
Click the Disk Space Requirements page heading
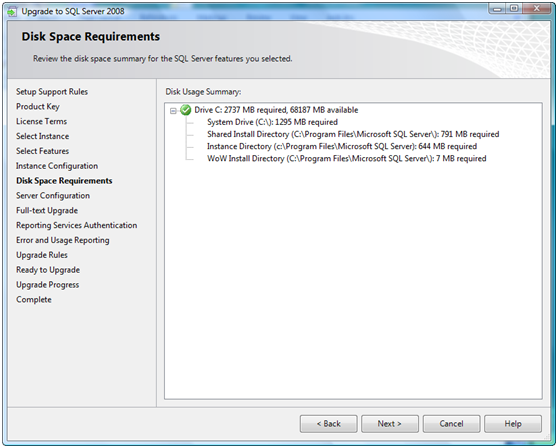(91, 36)
